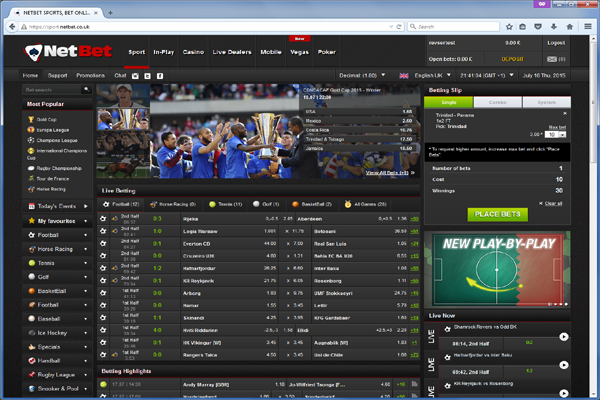Open a new browser tab
Image resolution: width=600 pixels, height=400 pixels.
(110, 13)
